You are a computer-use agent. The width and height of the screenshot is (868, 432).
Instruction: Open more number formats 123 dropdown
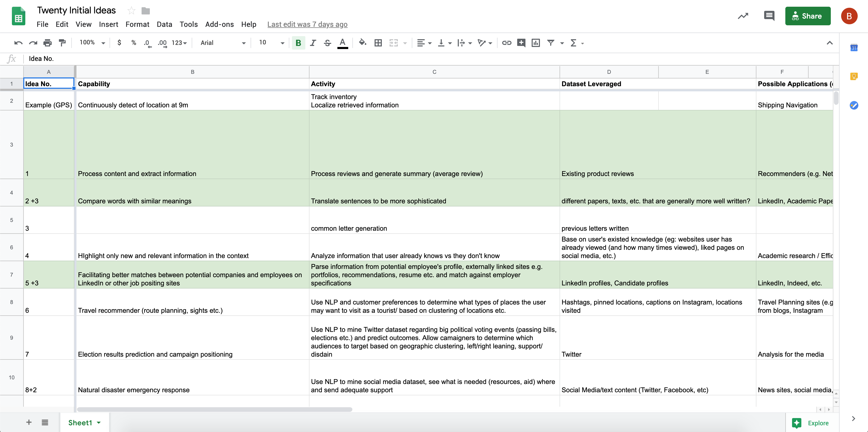pyautogui.click(x=179, y=43)
